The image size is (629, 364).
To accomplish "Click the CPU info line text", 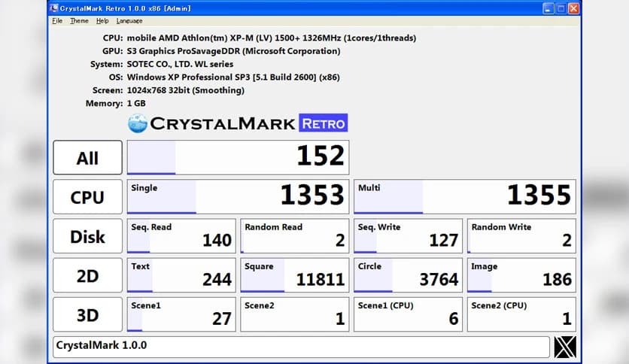I will coord(271,38).
